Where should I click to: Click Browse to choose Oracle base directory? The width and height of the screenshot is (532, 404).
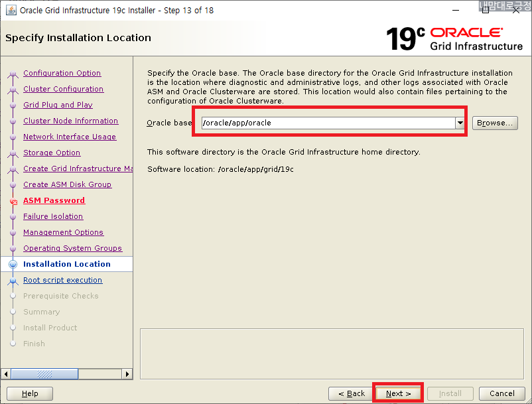pos(495,123)
